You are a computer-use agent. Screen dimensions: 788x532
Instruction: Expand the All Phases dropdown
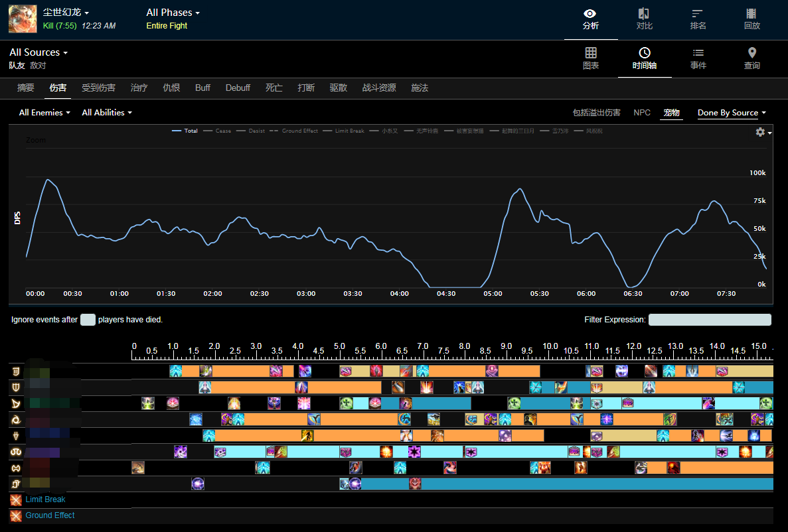[x=173, y=13]
